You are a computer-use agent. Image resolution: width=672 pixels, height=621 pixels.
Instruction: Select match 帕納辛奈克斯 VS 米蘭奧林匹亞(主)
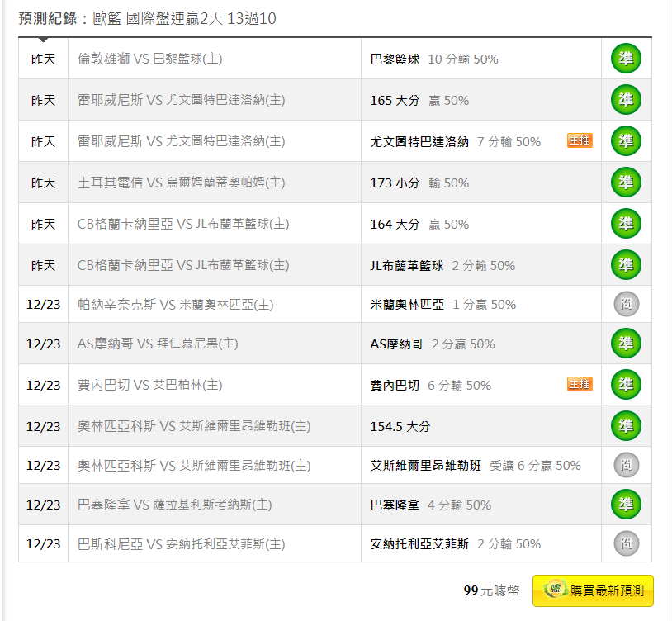(x=175, y=304)
